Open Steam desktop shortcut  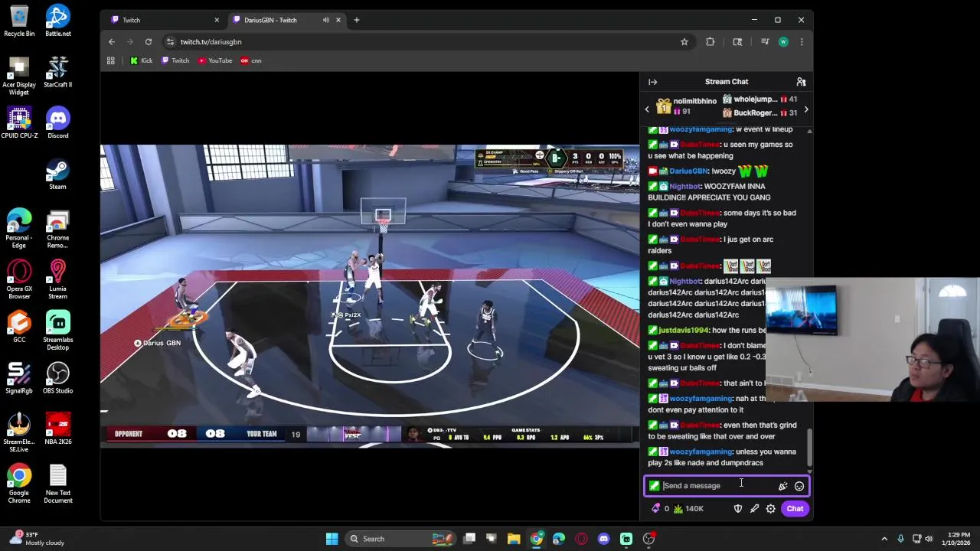[x=57, y=174]
